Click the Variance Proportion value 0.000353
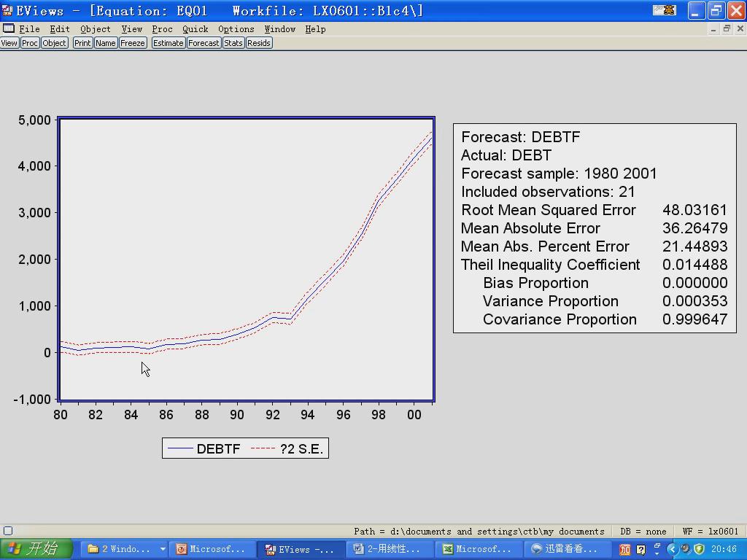The width and height of the screenshot is (747, 560). click(x=694, y=301)
